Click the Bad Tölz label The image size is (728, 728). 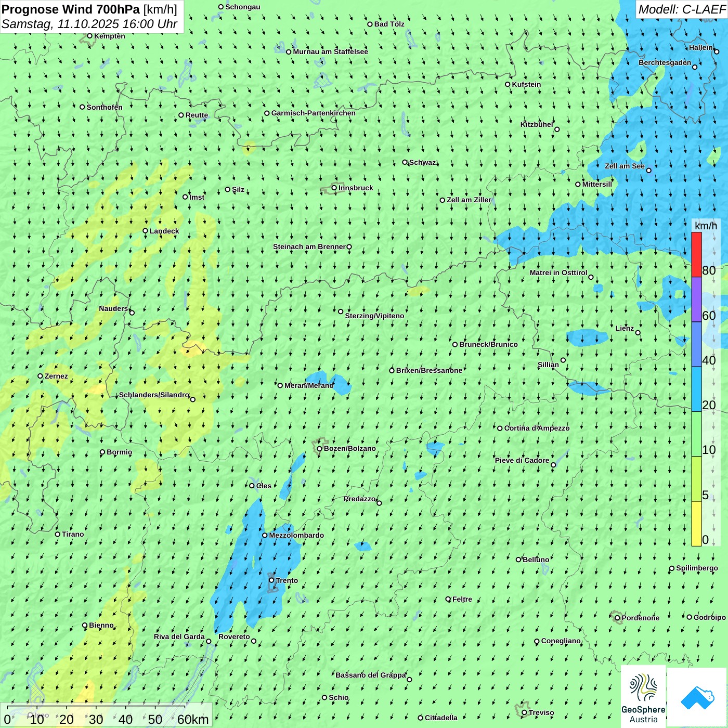(x=389, y=24)
